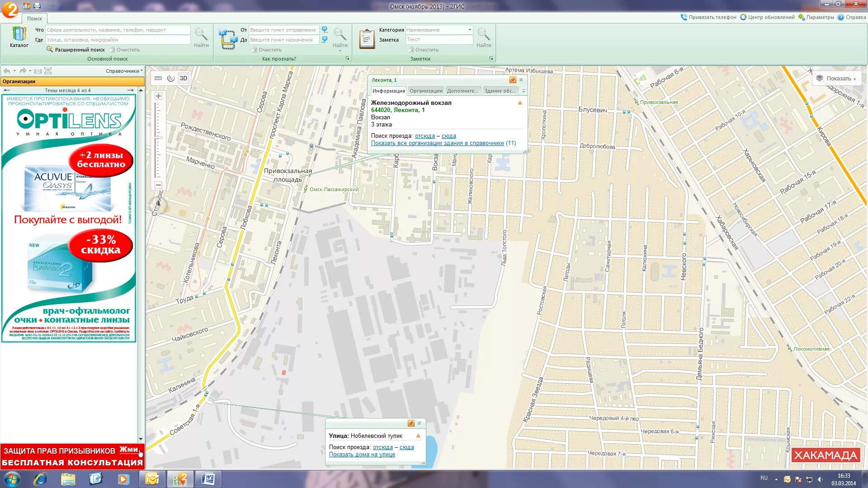Image resolution: width=868 pixels, height=488 pixels.
Task: Click the Заметка text input field
Action: 439,40
